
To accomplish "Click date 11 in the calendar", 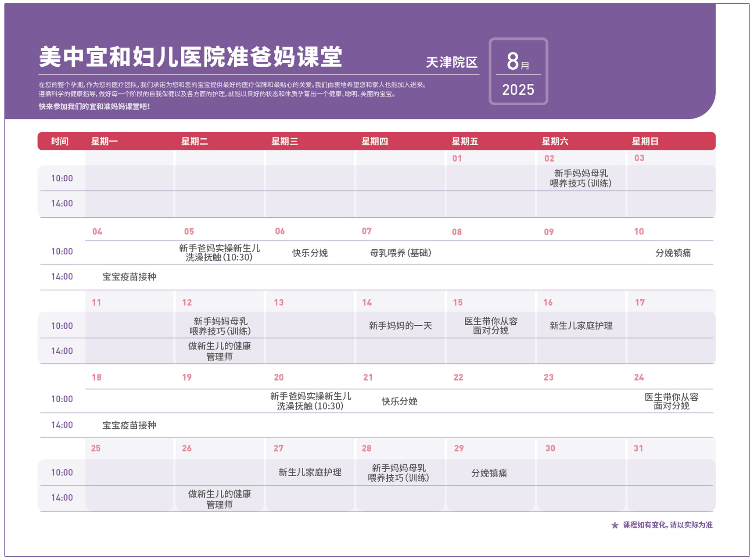I will [x=97, y=303].
